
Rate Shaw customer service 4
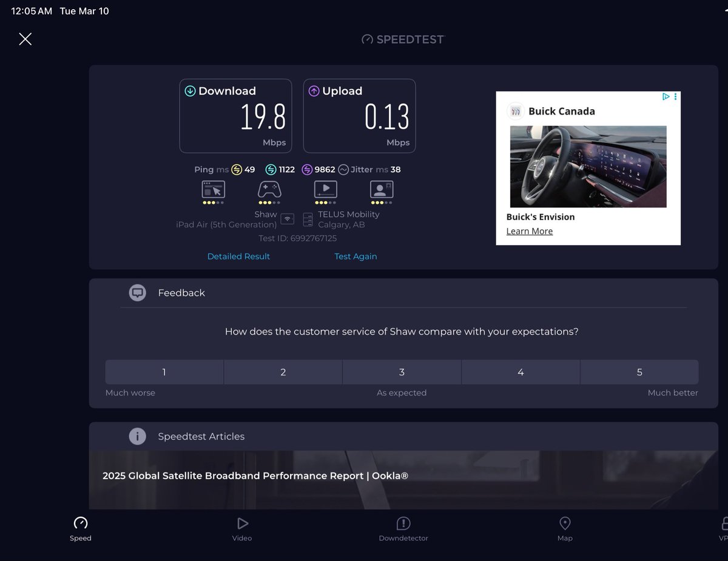(x=521, y=372)
